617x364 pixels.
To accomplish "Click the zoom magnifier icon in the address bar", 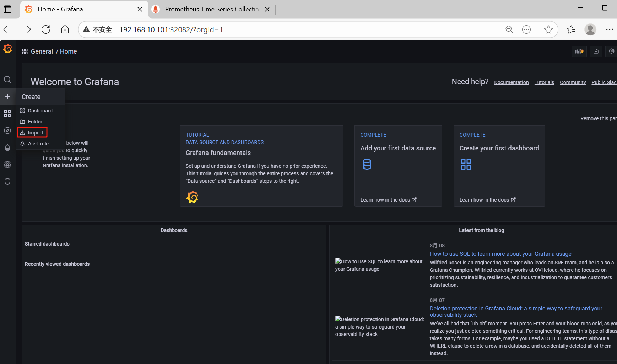I will (x=509, y=29).
